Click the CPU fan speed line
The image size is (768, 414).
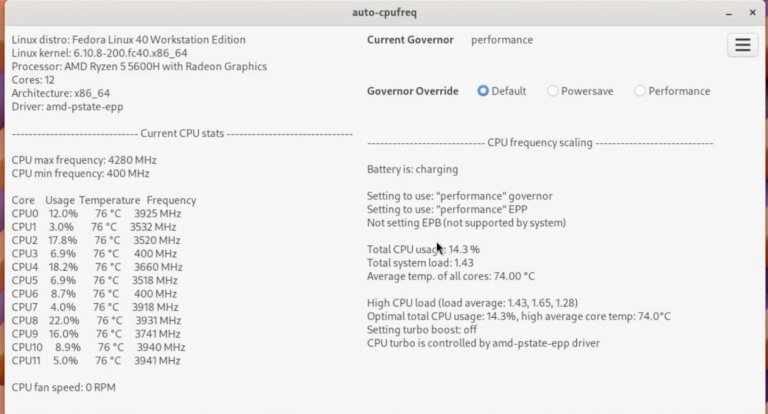point(64,387)
